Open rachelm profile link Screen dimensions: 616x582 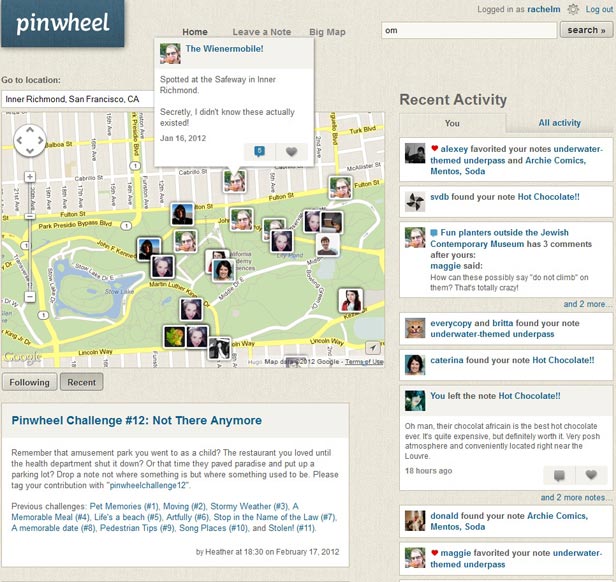click(544, 9)
